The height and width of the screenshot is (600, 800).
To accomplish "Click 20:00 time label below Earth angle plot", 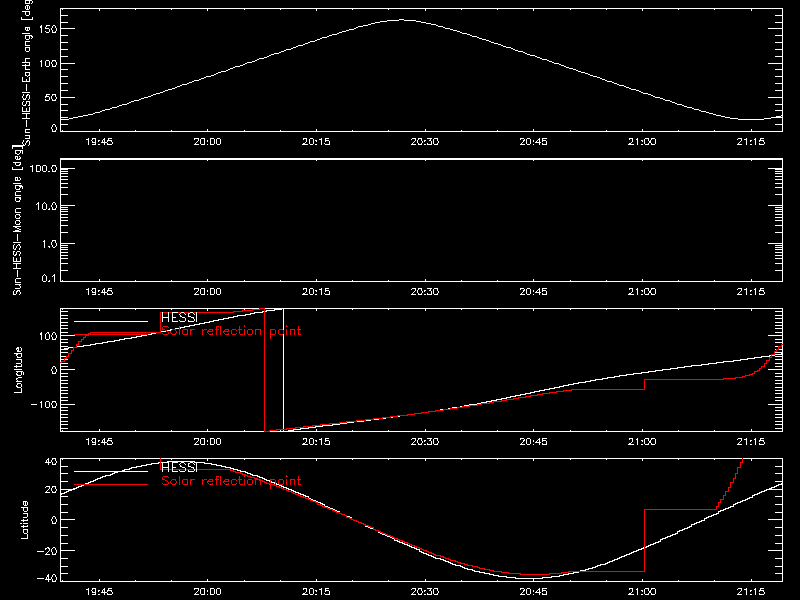I will [x=208, y=141].
